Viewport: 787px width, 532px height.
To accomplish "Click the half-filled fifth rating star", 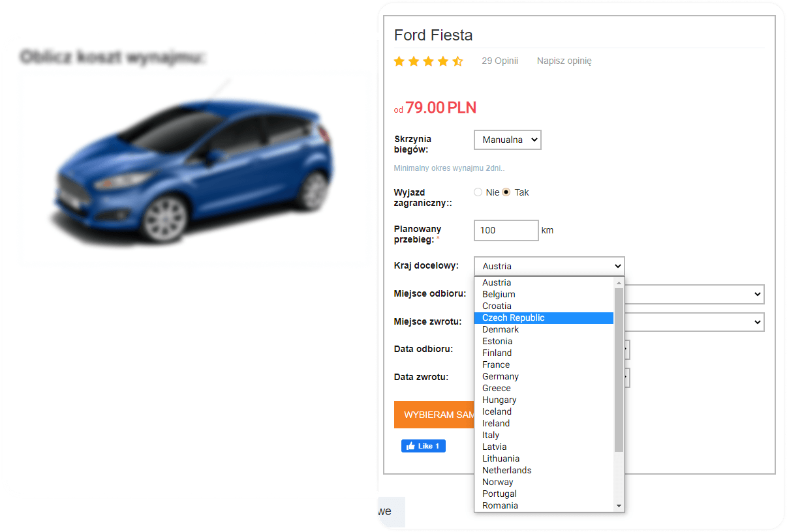I will (457, 61).
